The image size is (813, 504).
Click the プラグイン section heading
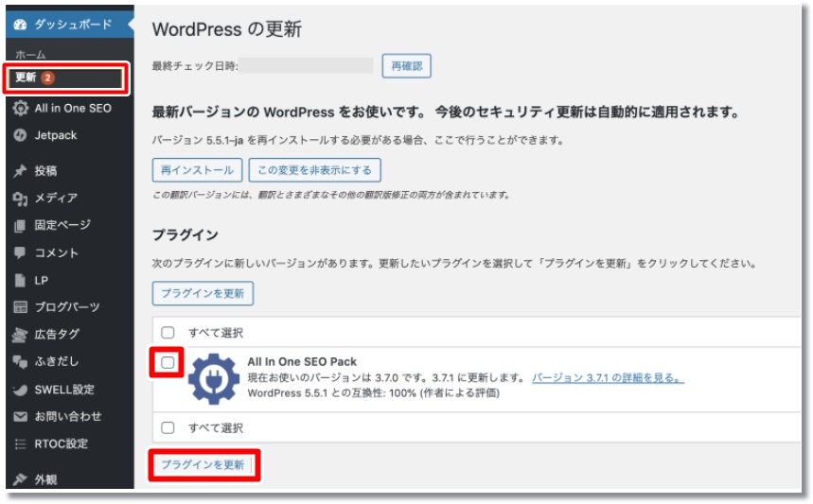[186, 235]
